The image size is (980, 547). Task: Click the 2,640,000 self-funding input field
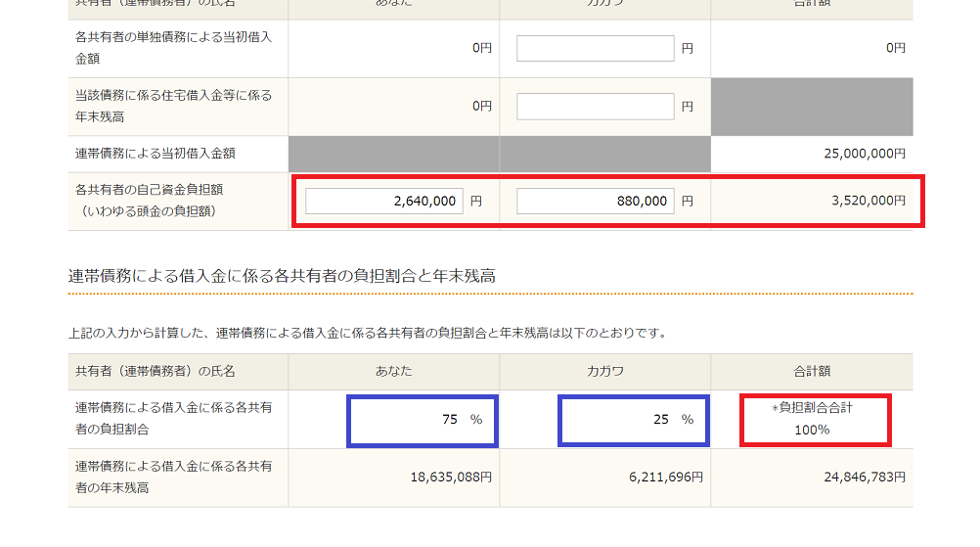pos(383,201)
